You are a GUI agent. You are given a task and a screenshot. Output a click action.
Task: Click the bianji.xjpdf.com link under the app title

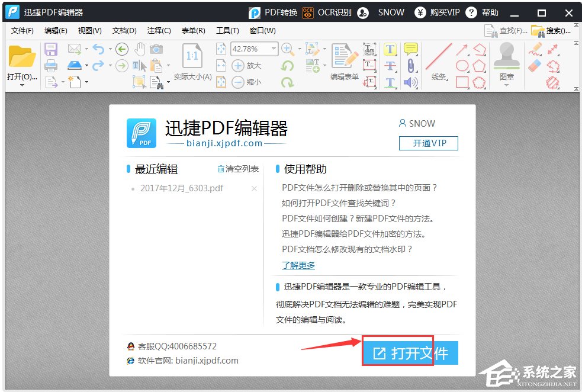point(224,143)
